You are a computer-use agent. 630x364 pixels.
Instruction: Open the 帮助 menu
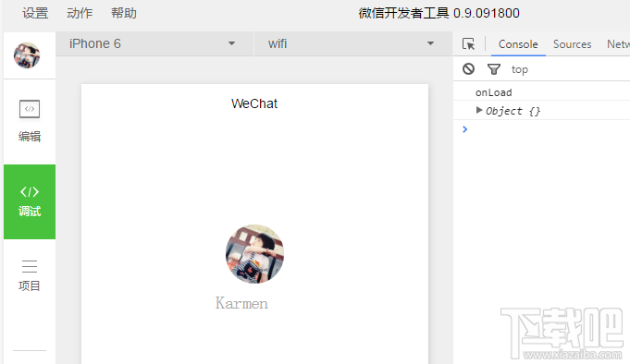[x=124, y=13]
